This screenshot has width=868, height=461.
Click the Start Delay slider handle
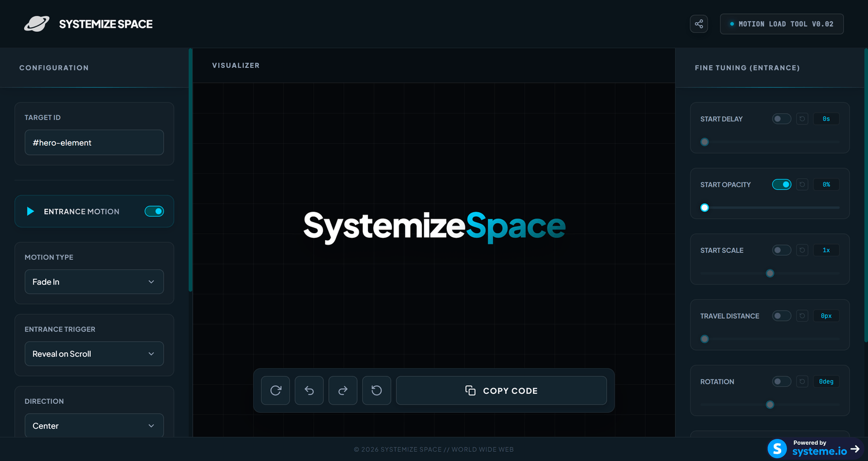tap(705, 142)
